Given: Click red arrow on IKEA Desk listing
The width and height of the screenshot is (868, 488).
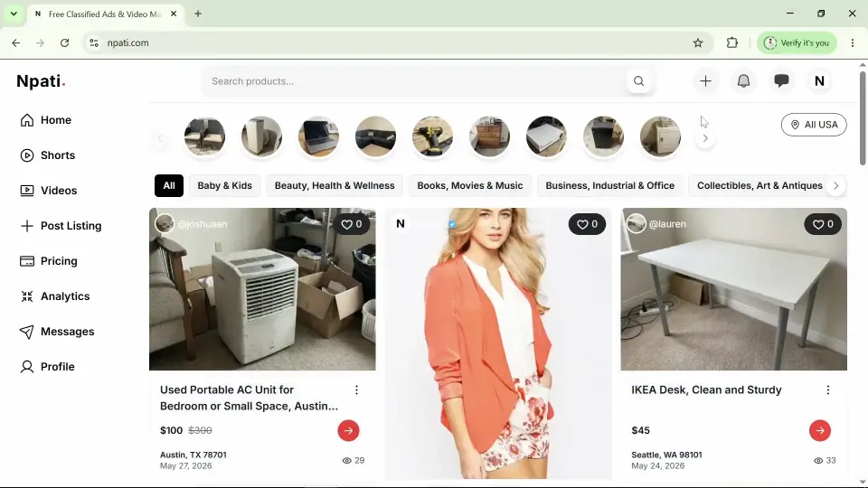Looking at the screenshot, I should [x=820, y=430].
